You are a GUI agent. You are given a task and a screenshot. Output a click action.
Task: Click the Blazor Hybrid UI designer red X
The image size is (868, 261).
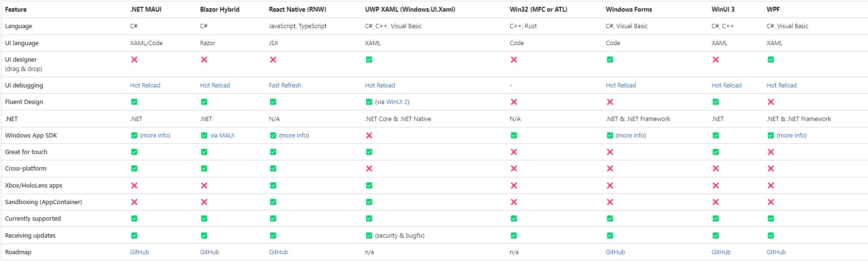click(204, 60)
